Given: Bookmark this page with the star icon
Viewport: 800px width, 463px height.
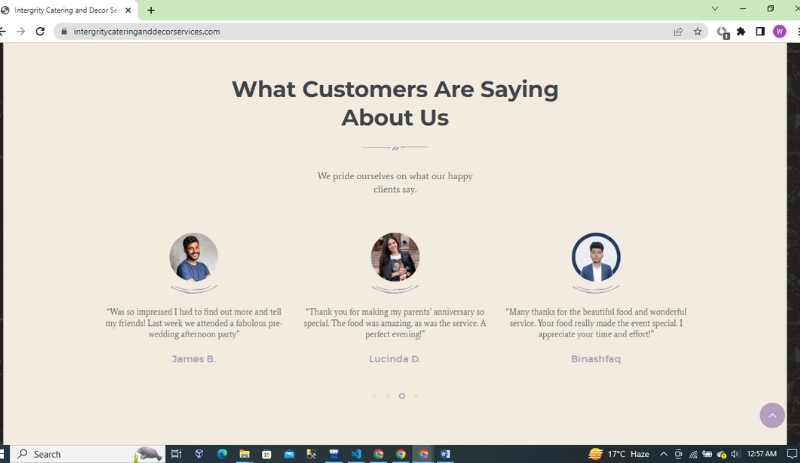Looking at the screenshot, I should 697,32.
